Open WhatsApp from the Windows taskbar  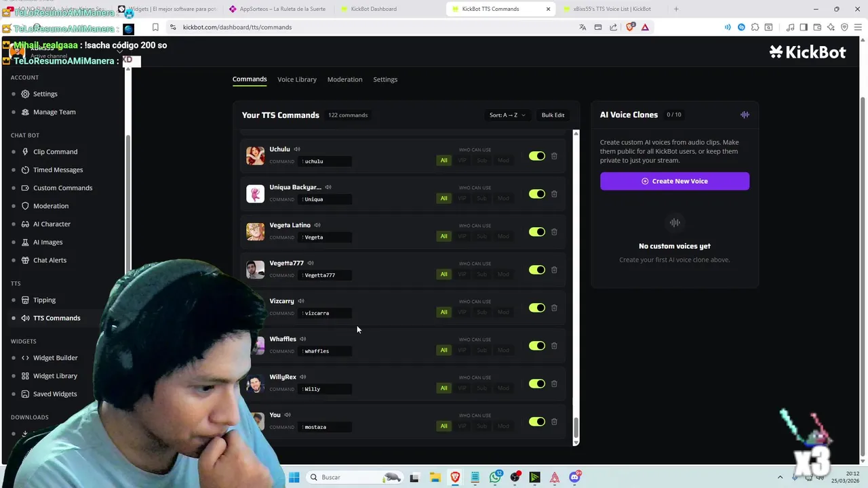(x=496, y=477)
